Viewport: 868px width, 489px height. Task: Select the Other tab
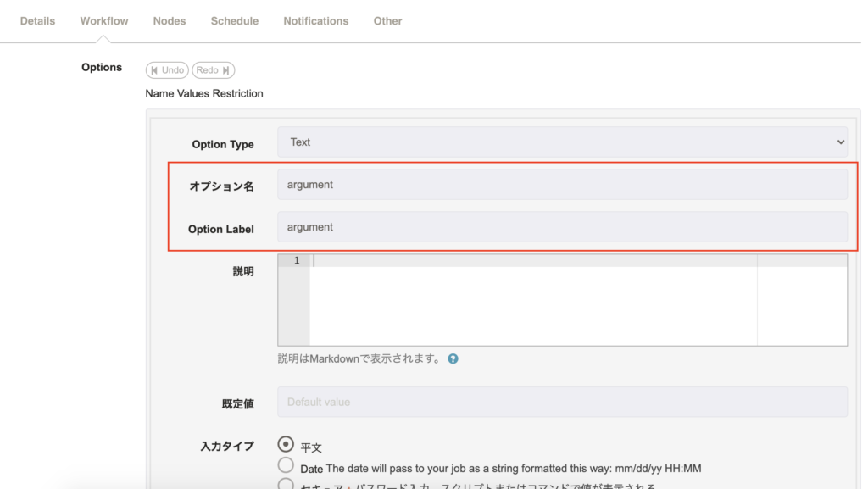tap(387, 21)
